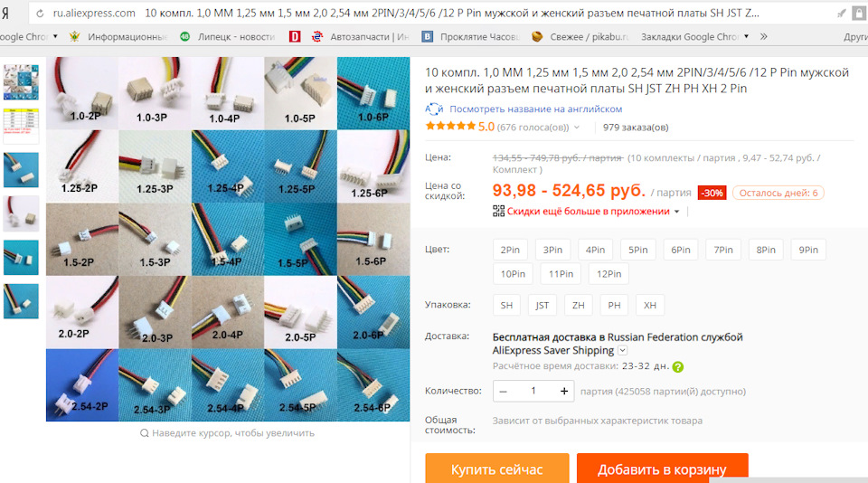Screen dimensions: 868x483
Task: Expand the rating votes dropdown arrow
Action: 577,128
